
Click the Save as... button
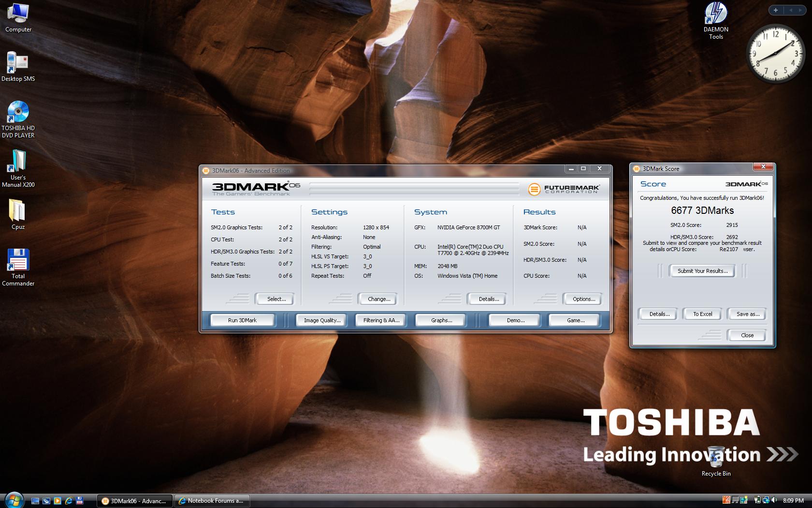(747, 314)
